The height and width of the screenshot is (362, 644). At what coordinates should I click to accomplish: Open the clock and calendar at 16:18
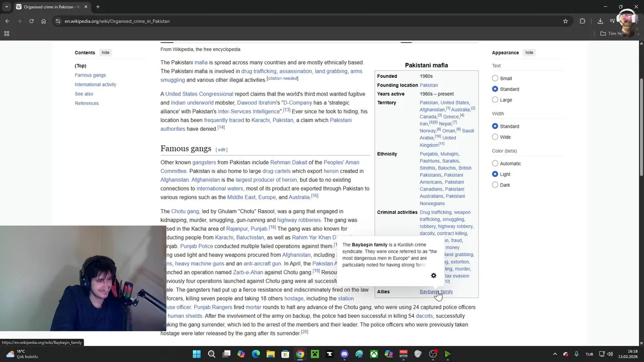pyautogui.click(x=629, y=354)
